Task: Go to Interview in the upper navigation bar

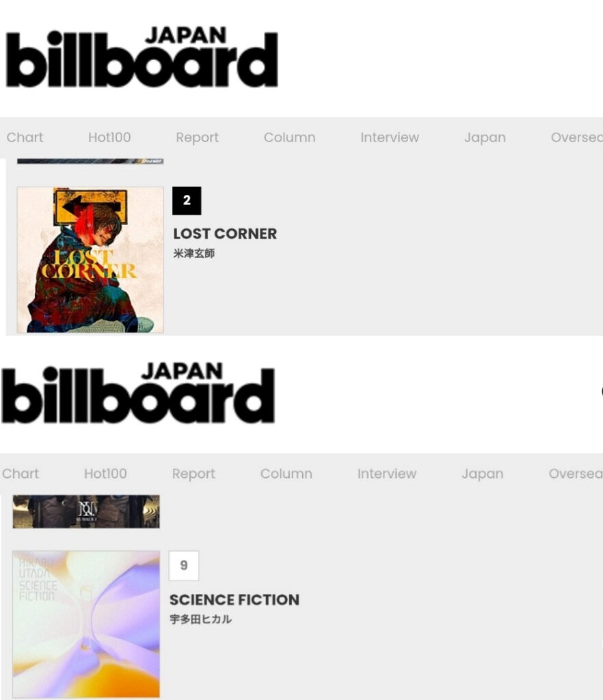Action: [x=390, y=137]
